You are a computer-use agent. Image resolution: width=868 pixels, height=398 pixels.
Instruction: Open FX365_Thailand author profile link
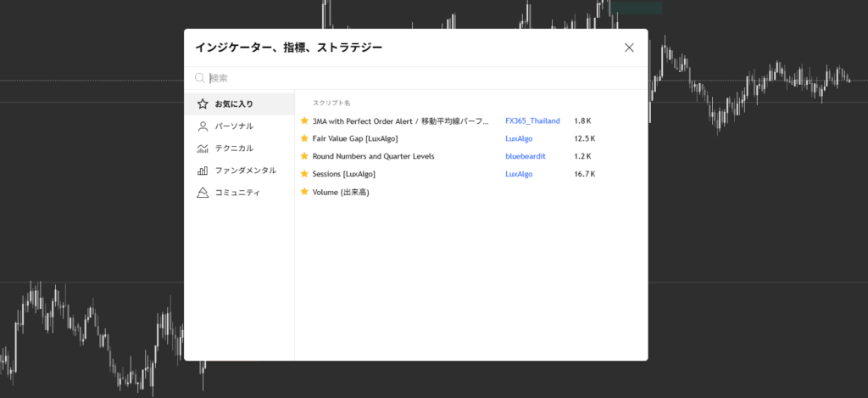532,121
